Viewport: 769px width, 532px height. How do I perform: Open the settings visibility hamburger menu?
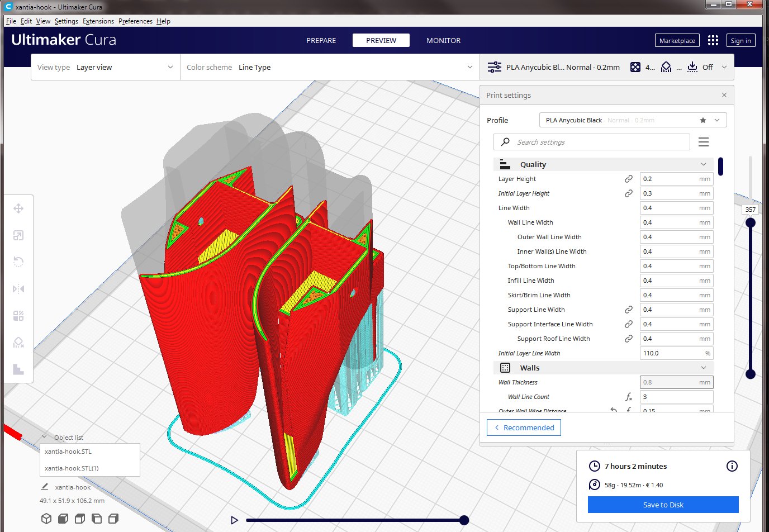click(x=704, y=142)
